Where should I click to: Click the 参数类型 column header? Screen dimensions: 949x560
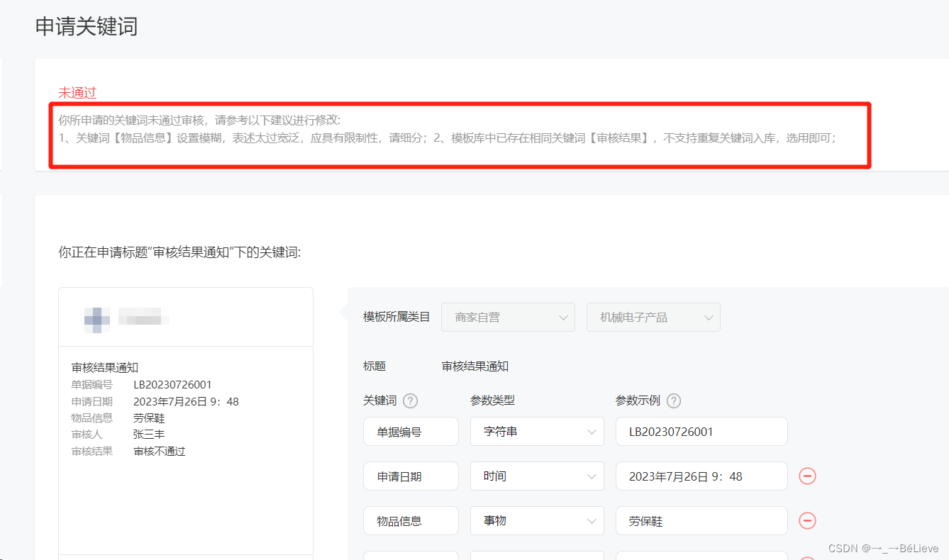tap(492, 400)
